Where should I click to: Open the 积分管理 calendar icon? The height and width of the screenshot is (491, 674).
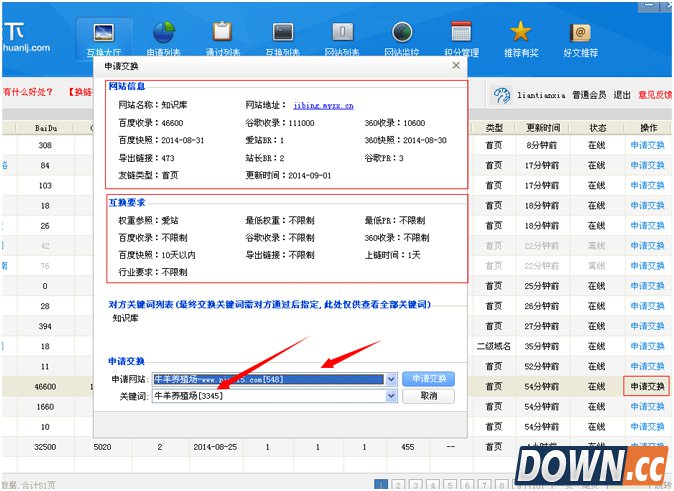461,40
